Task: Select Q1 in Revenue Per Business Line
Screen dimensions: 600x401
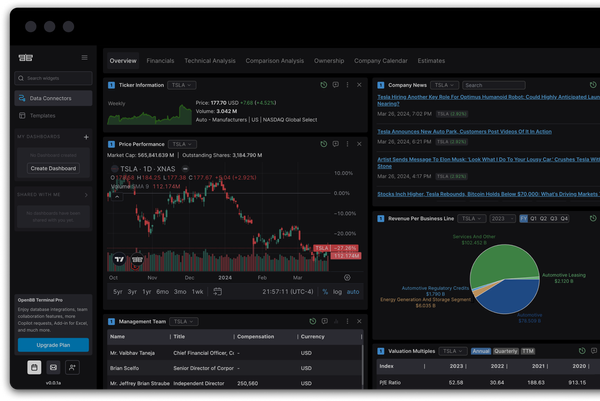Action: pyautogui.click(x=534, y=217)
